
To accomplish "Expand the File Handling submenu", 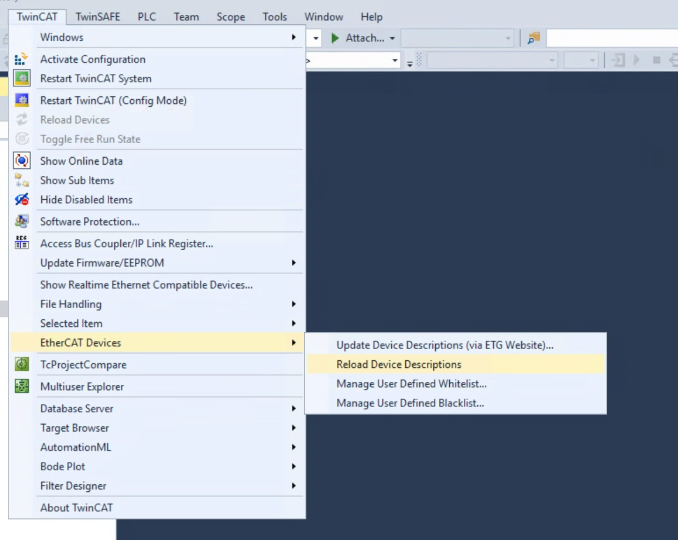I will tap(157, 304).
